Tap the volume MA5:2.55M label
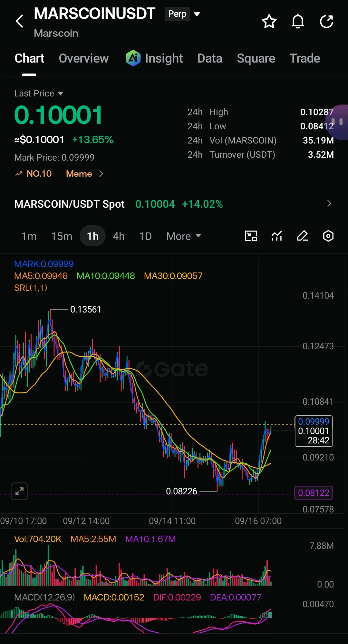This screenshot has width=348, height=644. [93, 539]
